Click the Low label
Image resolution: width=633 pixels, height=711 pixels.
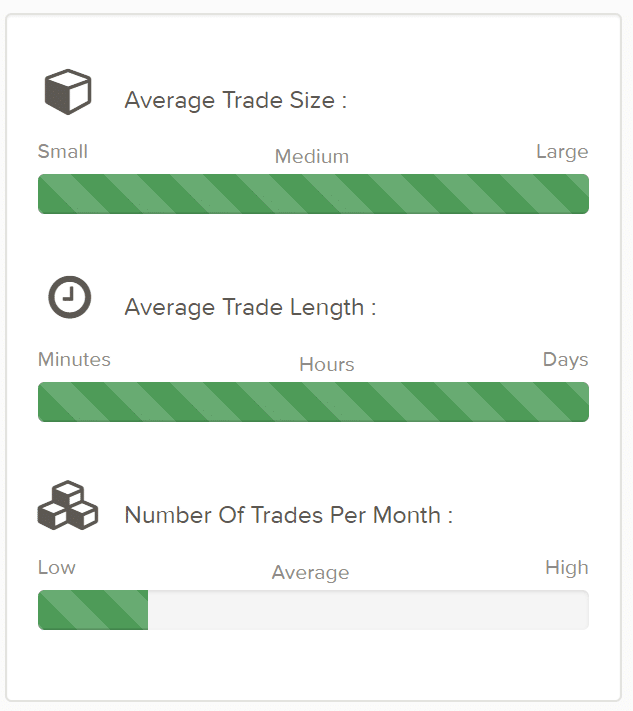[57, 568]
